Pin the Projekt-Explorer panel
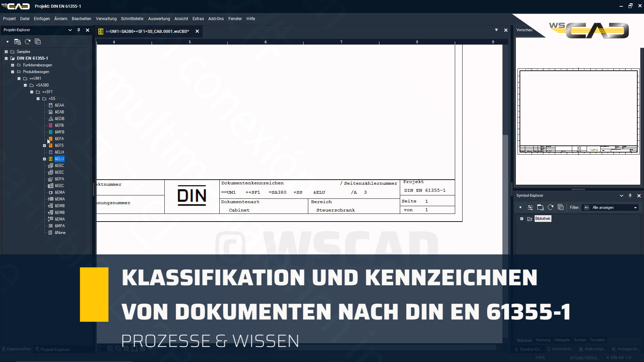The width and height of the screenshot is (644, 362). coord(79,30)
